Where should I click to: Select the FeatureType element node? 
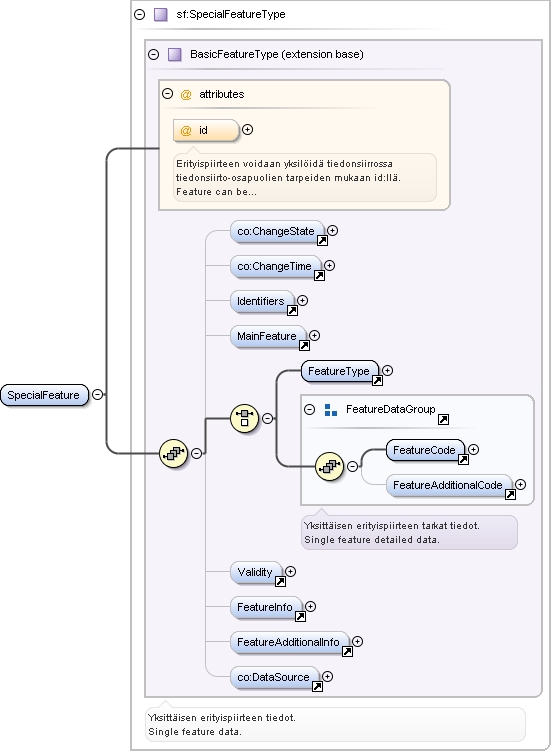pyautogui.click(x=340, y=372)
